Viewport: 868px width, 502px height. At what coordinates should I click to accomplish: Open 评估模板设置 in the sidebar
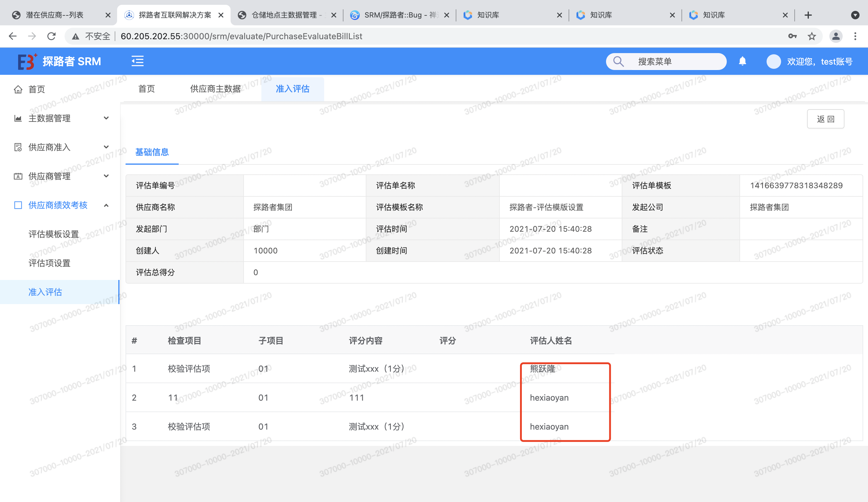(x=54, y=234)
